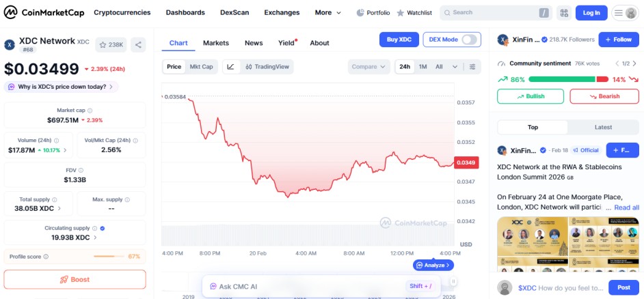This screenshot has width=644, height=299.
Task: Select the line chart type icon
Action: coord(231,67)
